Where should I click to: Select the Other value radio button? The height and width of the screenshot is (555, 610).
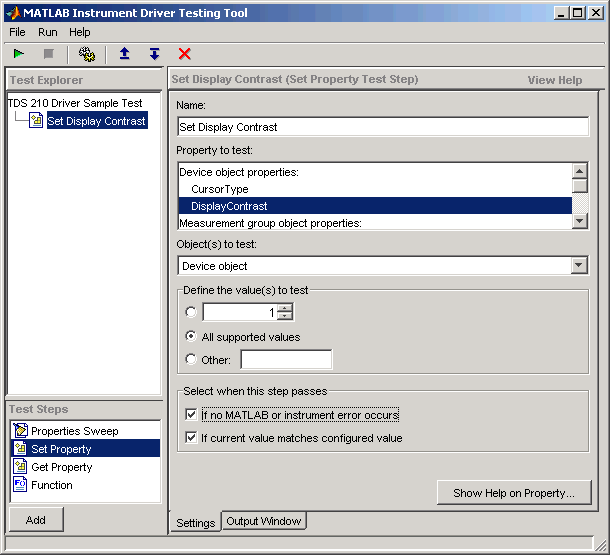pyautogui.click(x=191, y=360)
